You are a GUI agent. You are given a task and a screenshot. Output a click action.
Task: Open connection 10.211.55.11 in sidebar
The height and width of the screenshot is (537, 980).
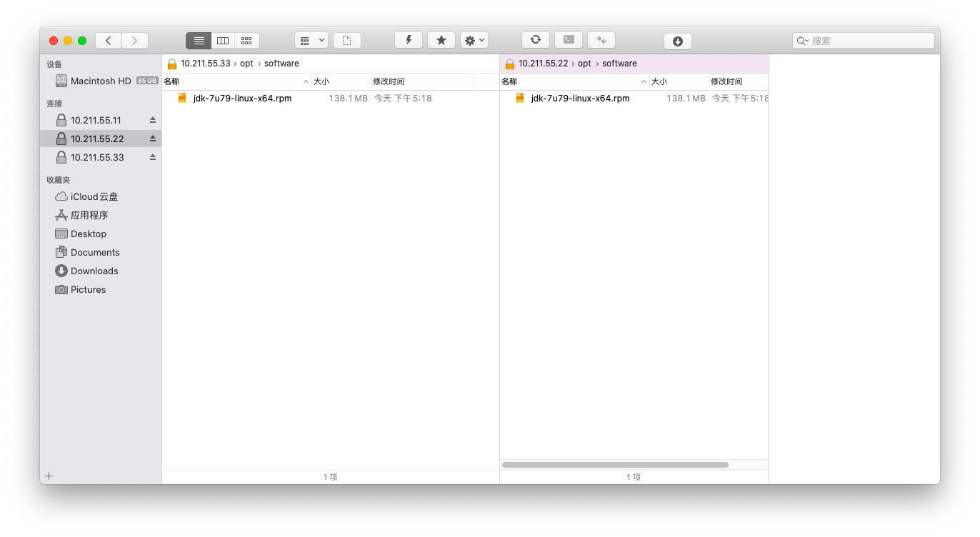tap(100, 120)
